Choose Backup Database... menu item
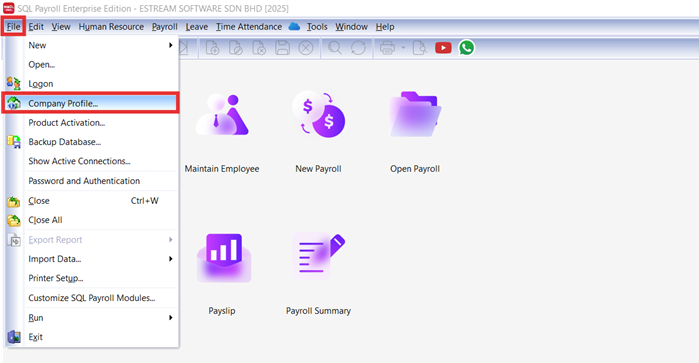This screenshot has height=363, width=699. click(91, 142)
